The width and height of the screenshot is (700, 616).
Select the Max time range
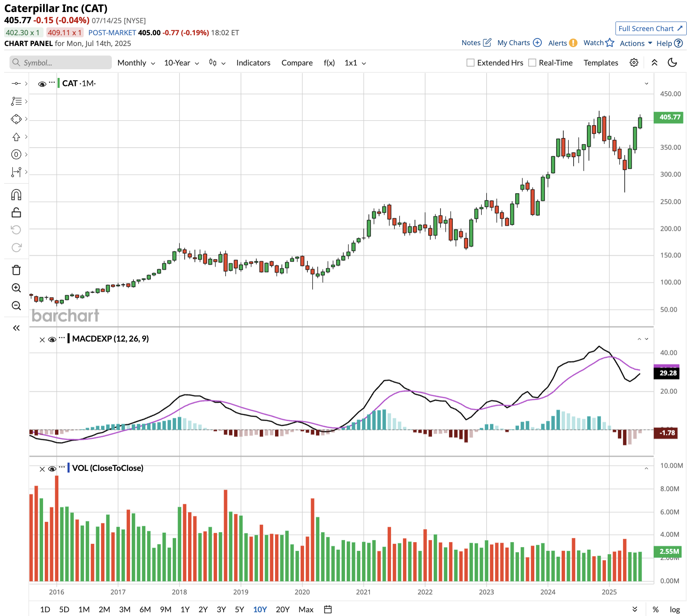tap(306, 609)
